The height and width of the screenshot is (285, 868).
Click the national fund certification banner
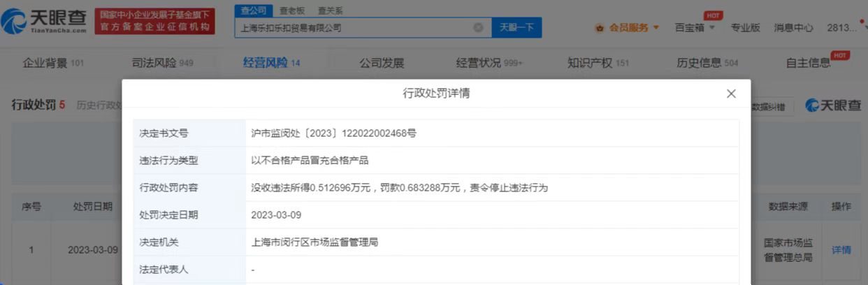click(155, 22)
